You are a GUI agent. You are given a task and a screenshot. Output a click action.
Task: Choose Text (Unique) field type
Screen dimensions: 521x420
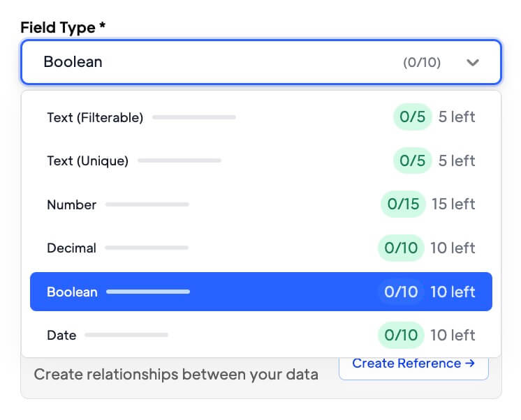[260, 160]
